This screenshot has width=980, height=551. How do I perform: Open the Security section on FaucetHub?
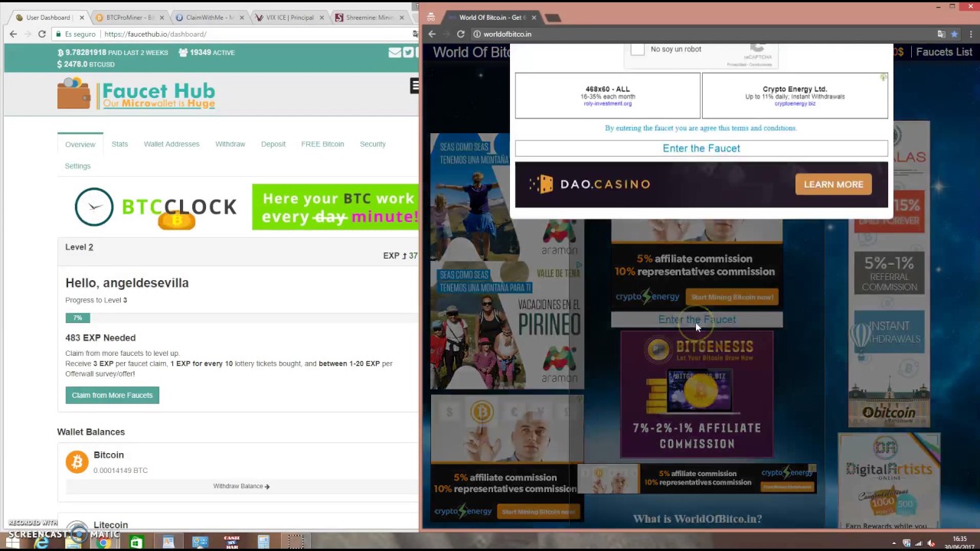(x=373, y=144)
